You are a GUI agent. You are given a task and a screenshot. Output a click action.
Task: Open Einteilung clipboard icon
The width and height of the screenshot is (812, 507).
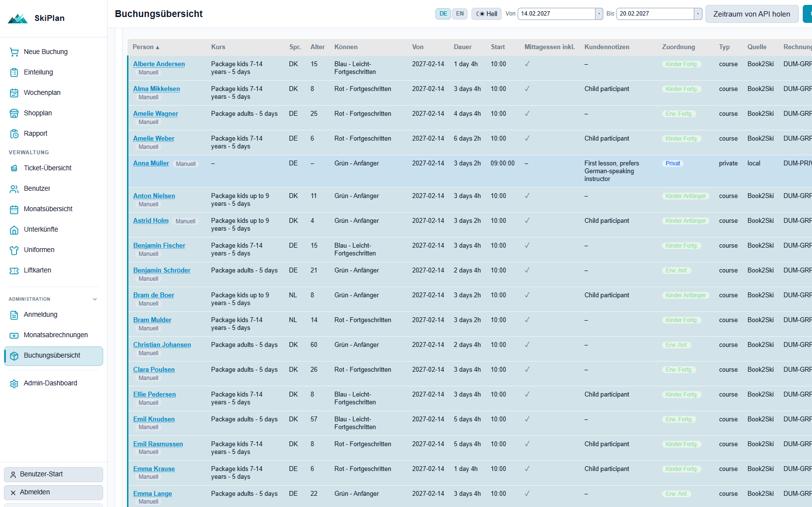pyautogui.click(x=14, y=72)
